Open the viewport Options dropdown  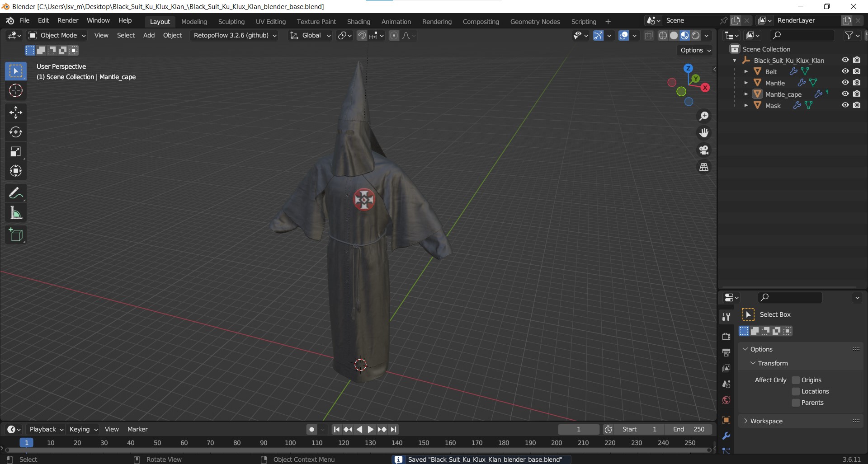coord(695,50)
